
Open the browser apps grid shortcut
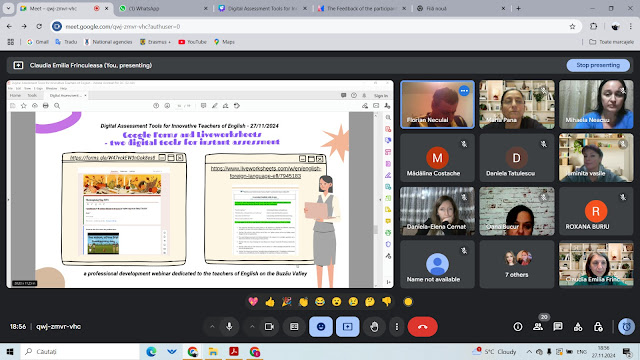11,42
